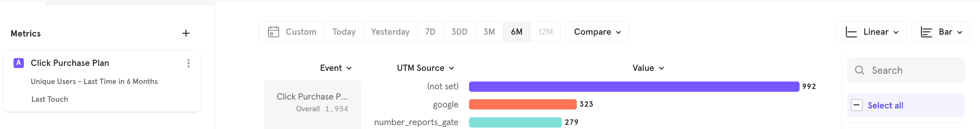Click the purple (not set) bar
This screenshot has width=980, height=129.
pyautogui.click(x=634, y=86)
